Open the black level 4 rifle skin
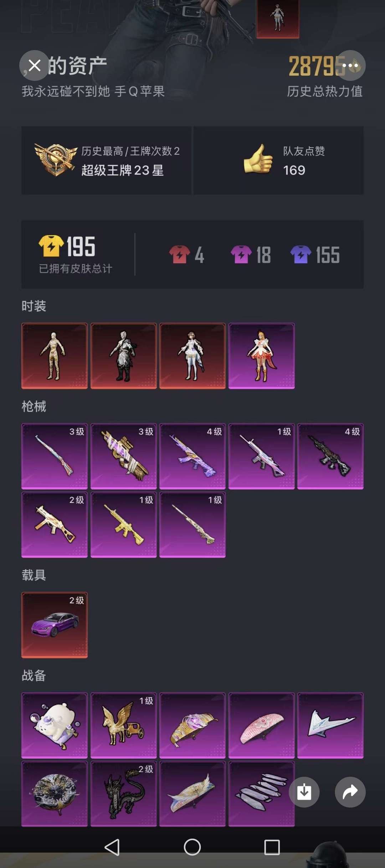Image resolution: width=385 pixels, height=868 pixels. coord(330,456)
